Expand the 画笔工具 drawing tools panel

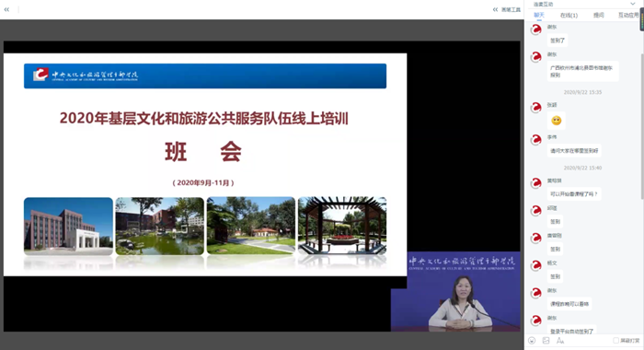click(x=507, y=9)
